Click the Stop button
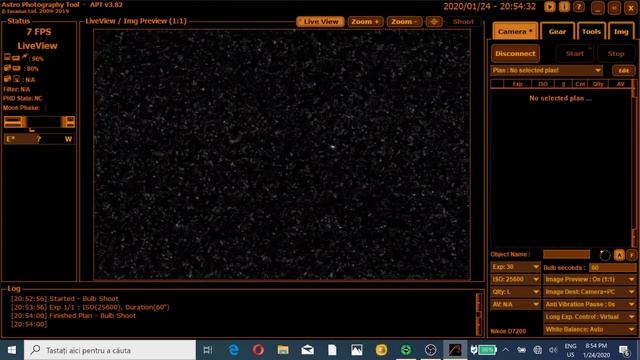 pyautogui.click(x=616, y=53)
